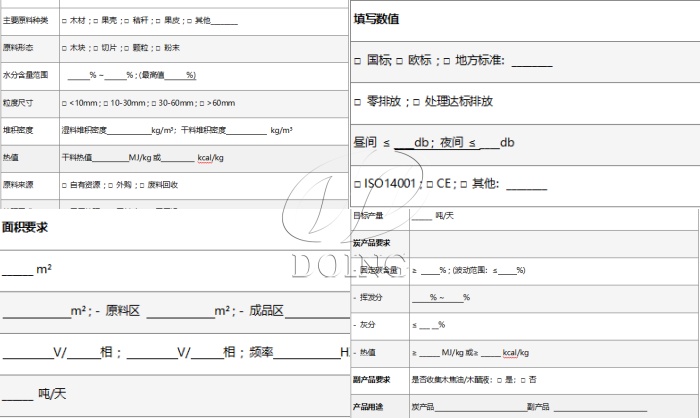Check the 粉末 form option
Viewport: 700px width, 418px height.
[158, 48]
